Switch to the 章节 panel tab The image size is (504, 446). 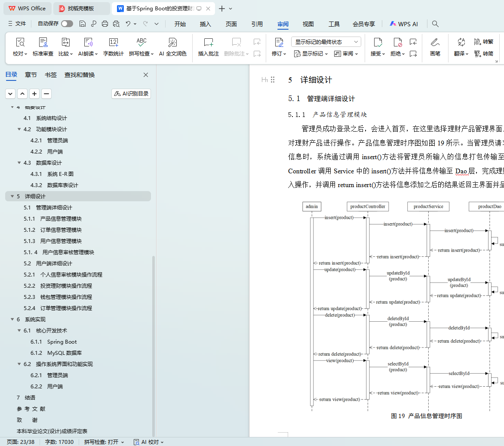pos(31,75)
